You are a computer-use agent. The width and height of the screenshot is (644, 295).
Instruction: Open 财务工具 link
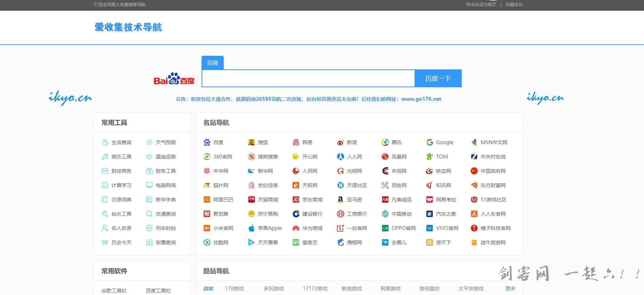[x=166, y=171]
